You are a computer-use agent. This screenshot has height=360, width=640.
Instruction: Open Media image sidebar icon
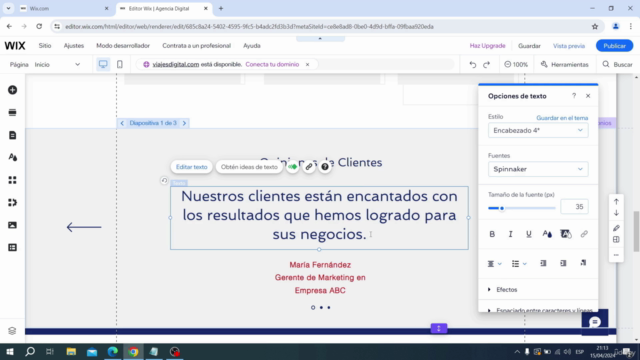coord(12,225)
